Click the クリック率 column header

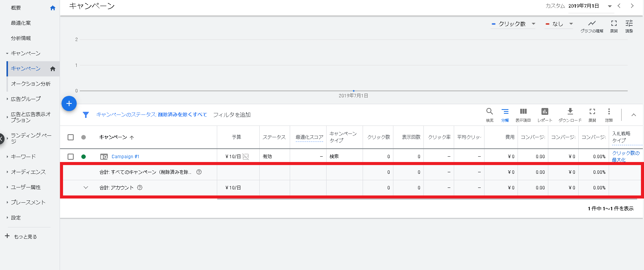coord(439,137)
